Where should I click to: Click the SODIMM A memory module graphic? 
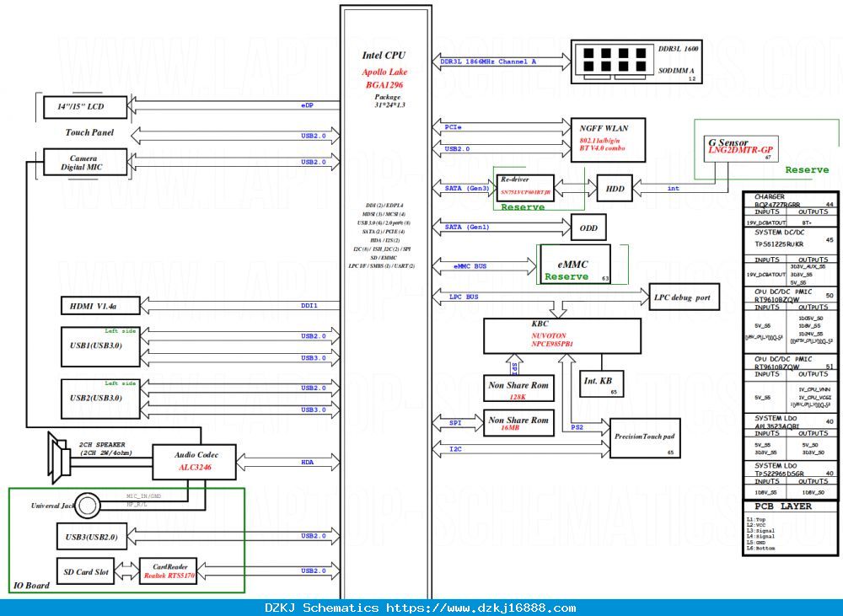pos(615,62)
